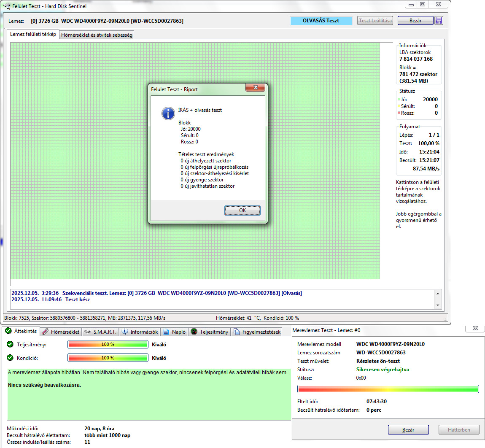Click the green disk surface map grid
The height and width of the screenshot is (448, 485).
195,161
